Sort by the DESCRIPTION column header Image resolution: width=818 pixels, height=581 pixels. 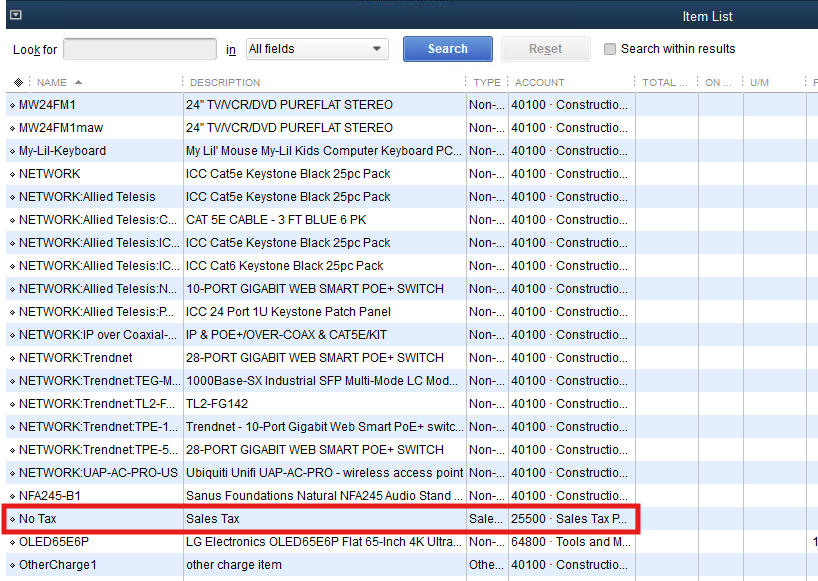click(225, 82)
